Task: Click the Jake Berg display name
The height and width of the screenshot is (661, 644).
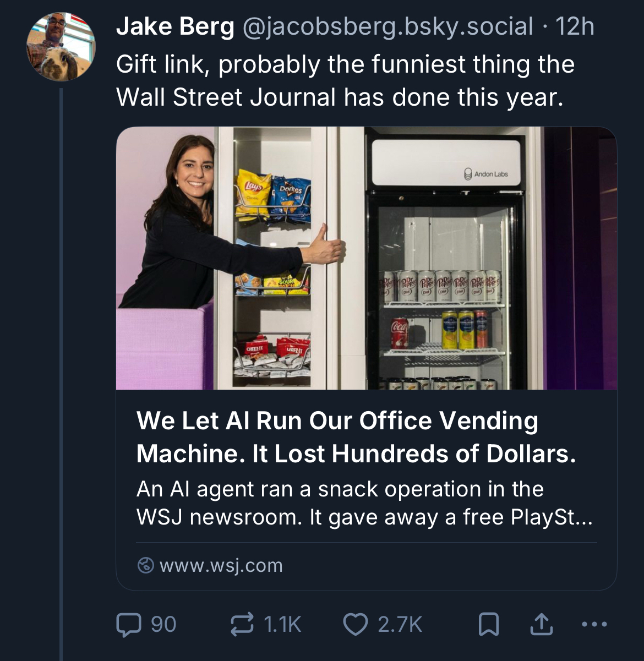Action: pyautogui.click(x=175, y=26)
